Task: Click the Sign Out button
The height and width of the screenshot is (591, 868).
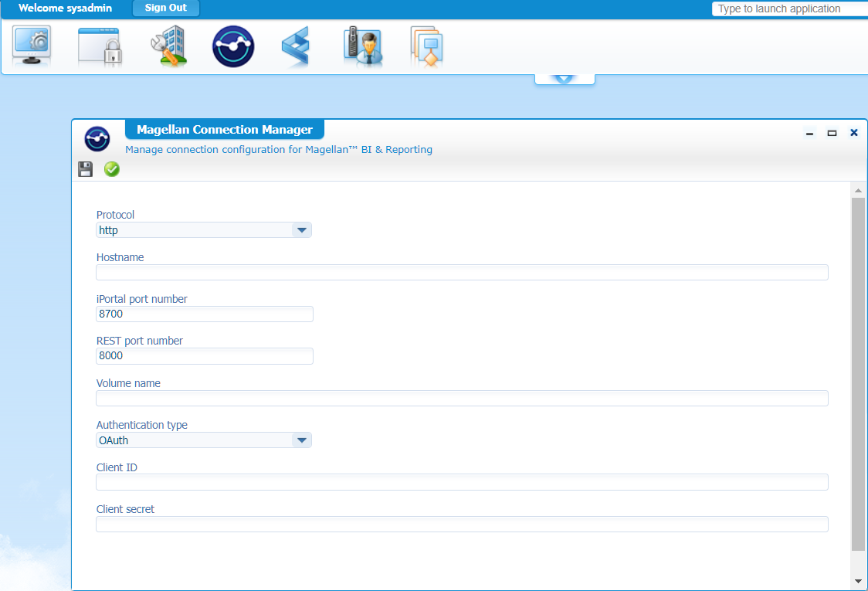Action: pyautogui.click(x=166, y=8)
